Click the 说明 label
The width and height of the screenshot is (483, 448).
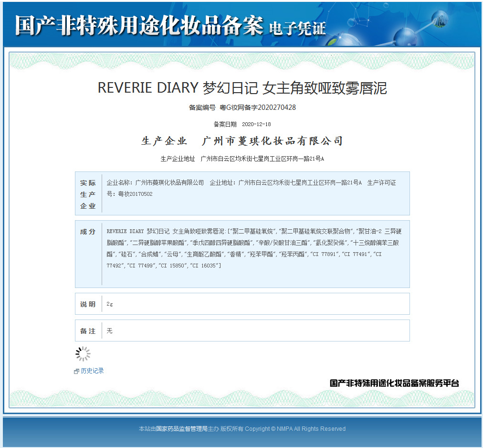click(88, 304)
